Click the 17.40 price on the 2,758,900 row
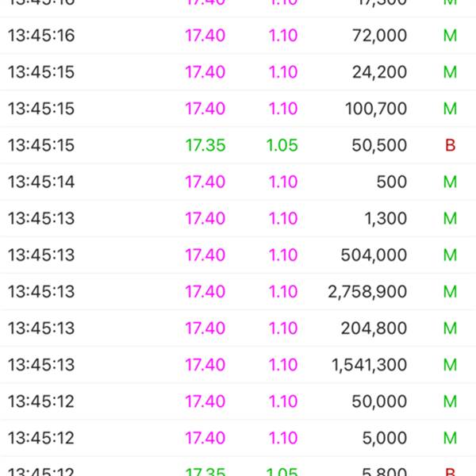 [x=205, y=291]
